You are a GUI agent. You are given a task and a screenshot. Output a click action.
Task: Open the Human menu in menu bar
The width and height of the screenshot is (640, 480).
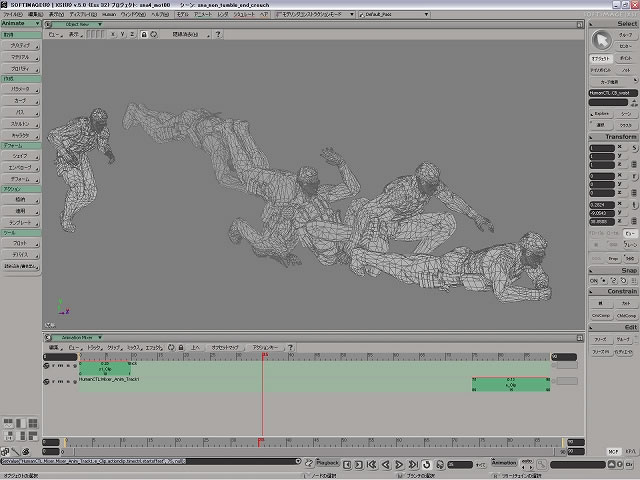click(x=109, y=15)
